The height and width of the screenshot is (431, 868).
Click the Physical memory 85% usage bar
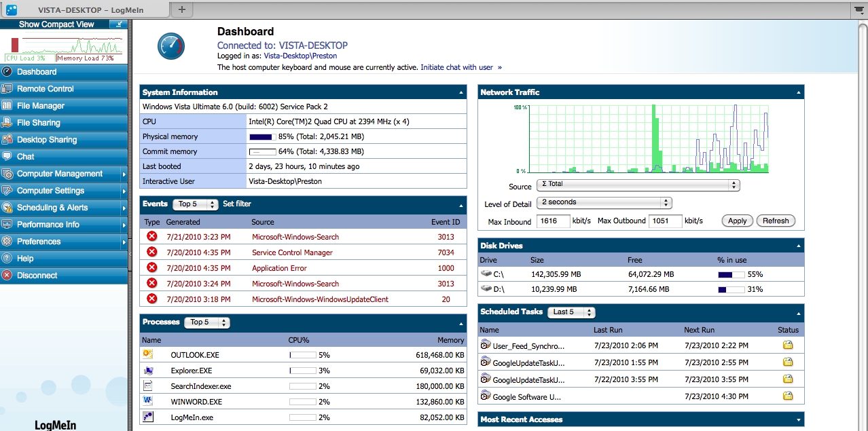(263, 137)
